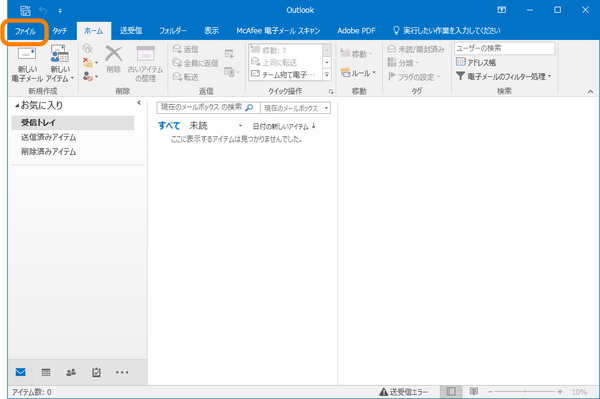The image size is (600, 399).
Task: Open ribbon display options icon
Action: [x=501, y=10]
